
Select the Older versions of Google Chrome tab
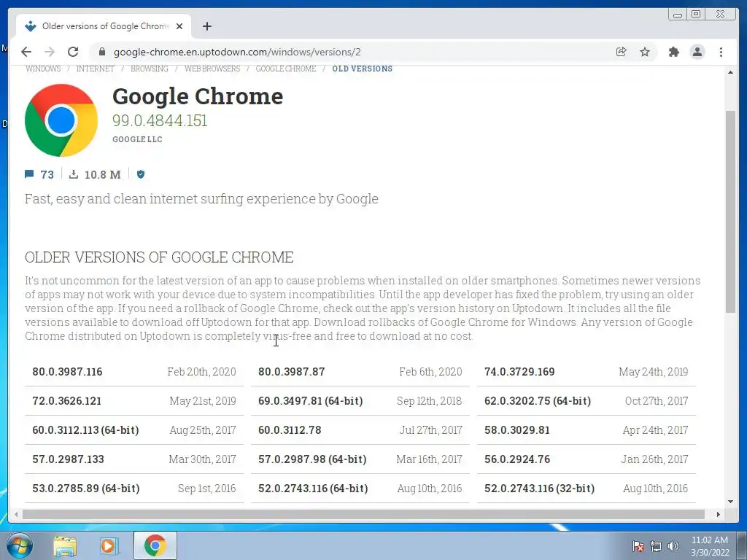(x=104, y=26)
